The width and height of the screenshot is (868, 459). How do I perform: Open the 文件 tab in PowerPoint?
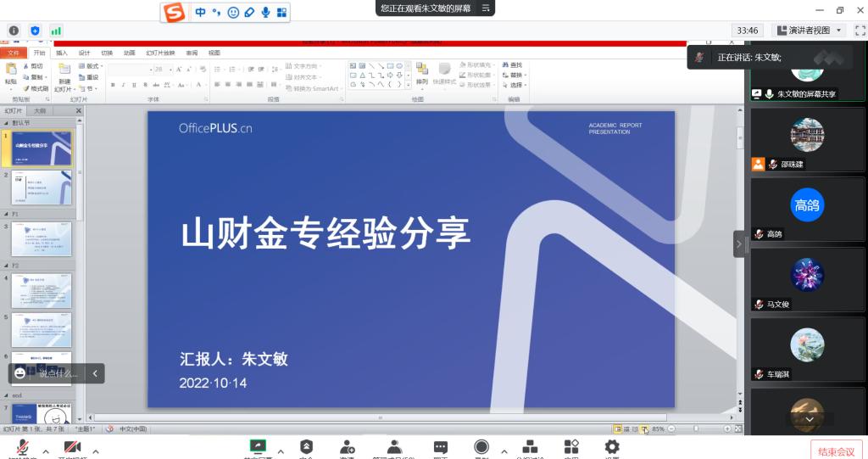(x=14, y=53)
